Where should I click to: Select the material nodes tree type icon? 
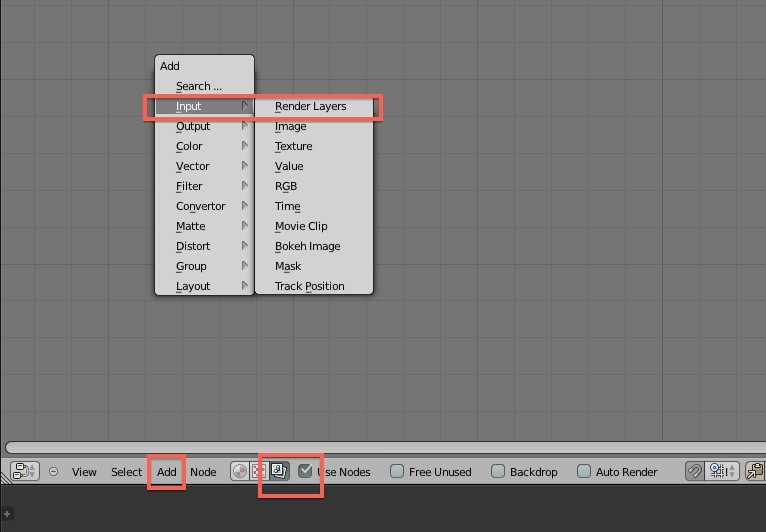click(239, 471)
